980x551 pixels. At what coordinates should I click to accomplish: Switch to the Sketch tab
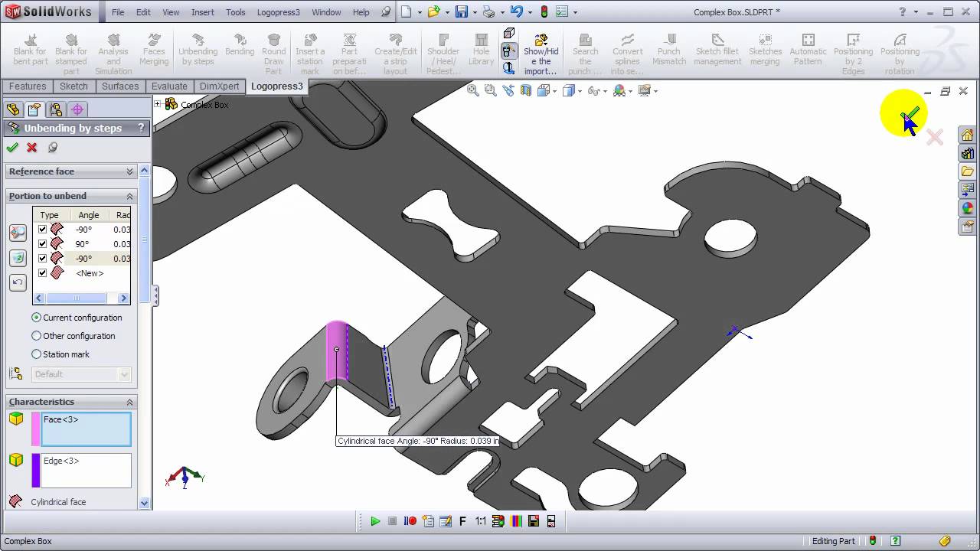[x=73, y=86]
